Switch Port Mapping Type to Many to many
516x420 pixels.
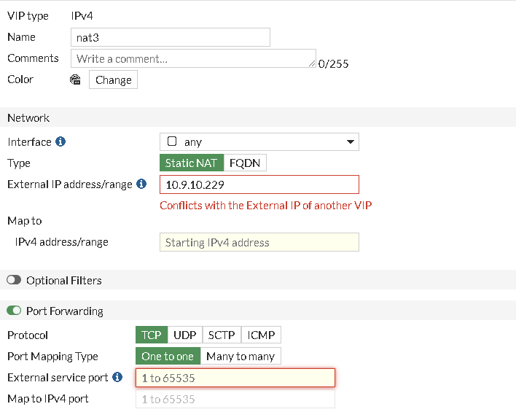[241, 357]
